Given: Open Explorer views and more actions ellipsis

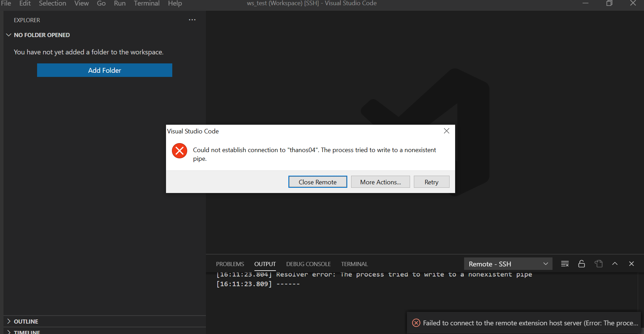Looking at the screenshot, I should [x=192, y=20].
